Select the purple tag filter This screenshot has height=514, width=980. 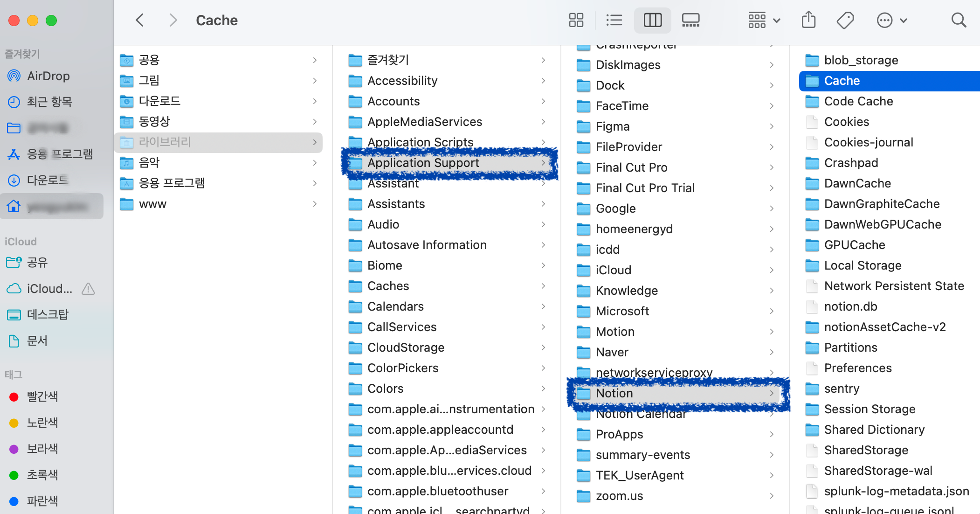(42, 449)
